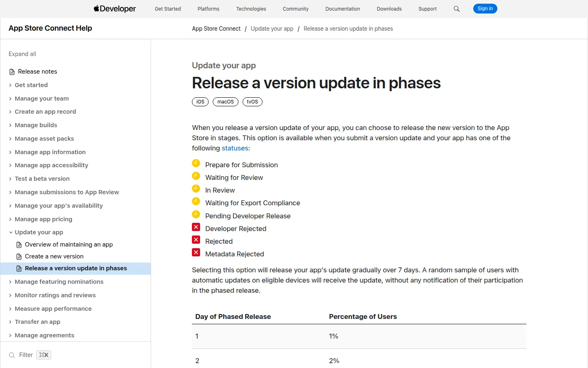Image resolution: width=588 pixels, height=368 pixels.
Task: Open the Technologies menu item
Action: [251, 9]
